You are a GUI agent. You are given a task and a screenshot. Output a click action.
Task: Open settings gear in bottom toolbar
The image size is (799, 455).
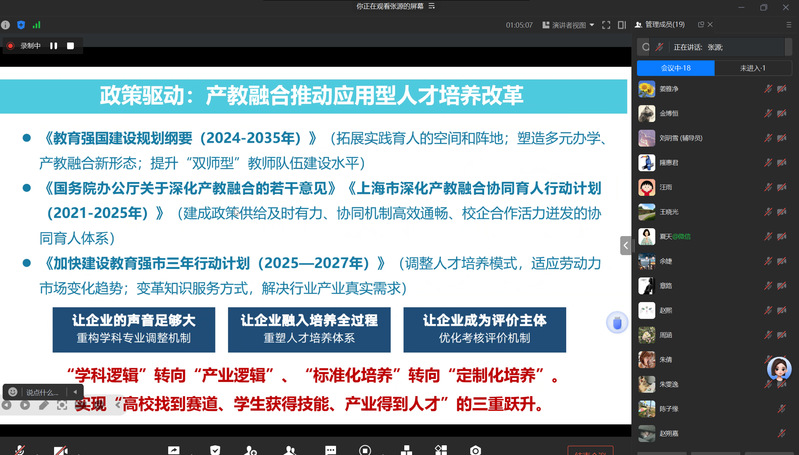(x=475, y=450)
